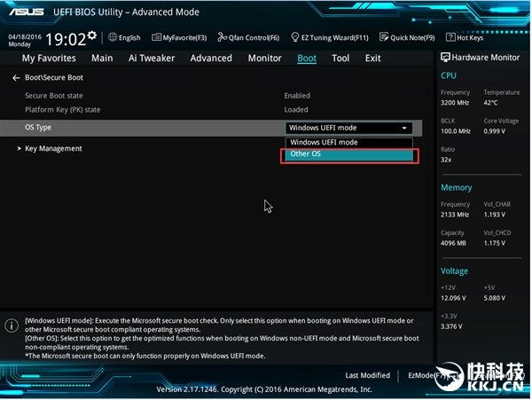The image size is (532, 400).
Task: Click the Hardware Monitor panel icon
Action: point(446,58)
